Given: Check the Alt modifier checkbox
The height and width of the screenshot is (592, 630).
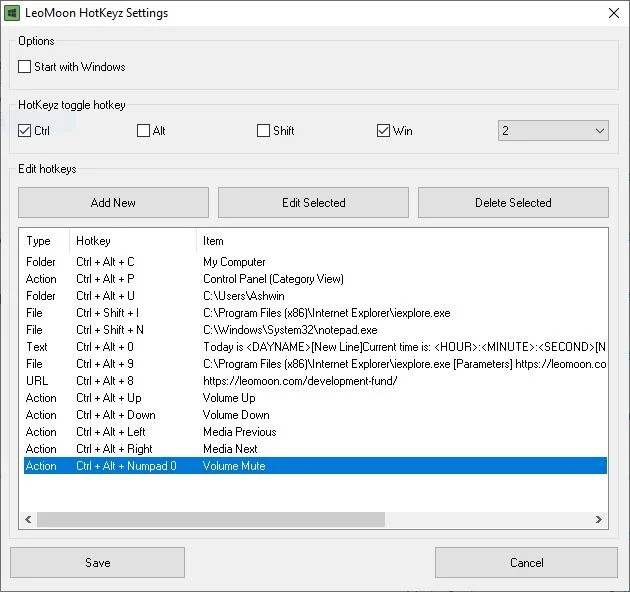Looking at the screenshot, I should [x=144, y=131].
